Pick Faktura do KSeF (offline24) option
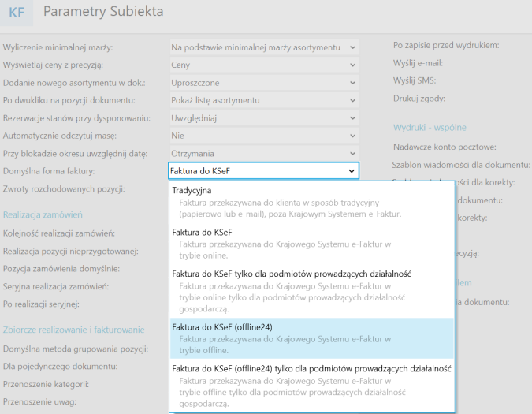The image size is (532, 414). tap(222, 326)
